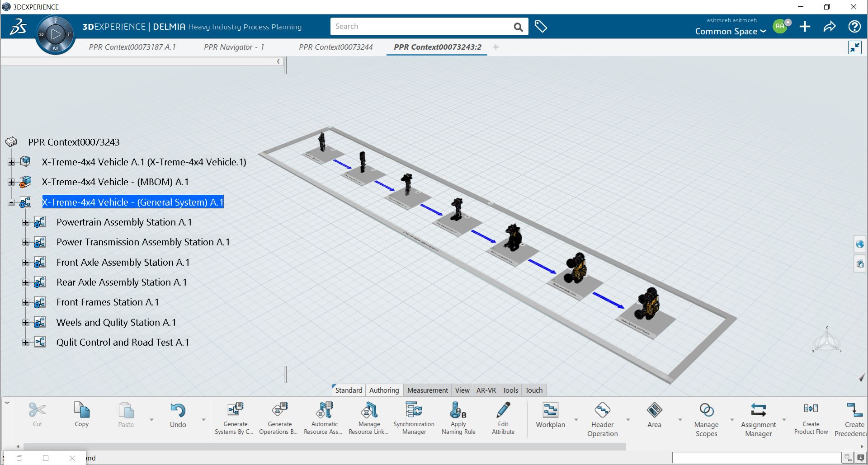868x465 pixels.
Task: Switch to PPR Context00073244 tab
Action: 335,47
